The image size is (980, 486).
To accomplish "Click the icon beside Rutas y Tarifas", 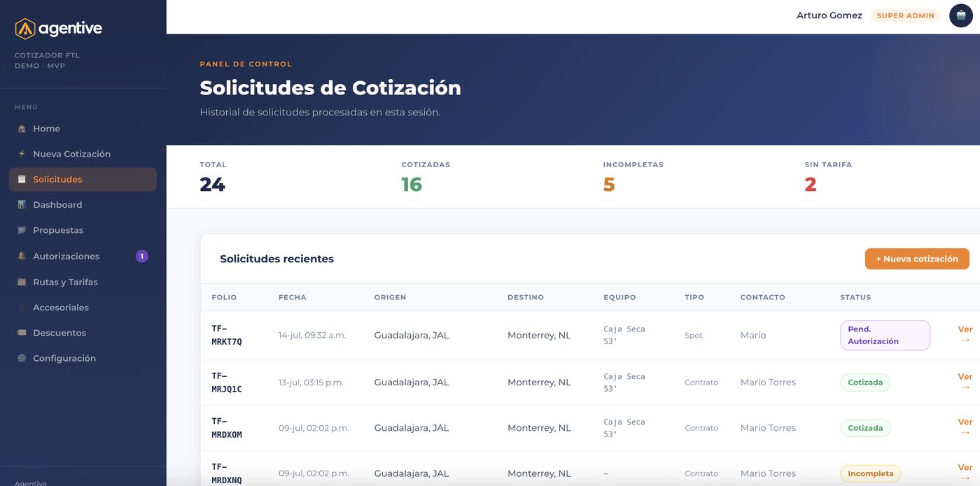I will click(x=22, y=283).
